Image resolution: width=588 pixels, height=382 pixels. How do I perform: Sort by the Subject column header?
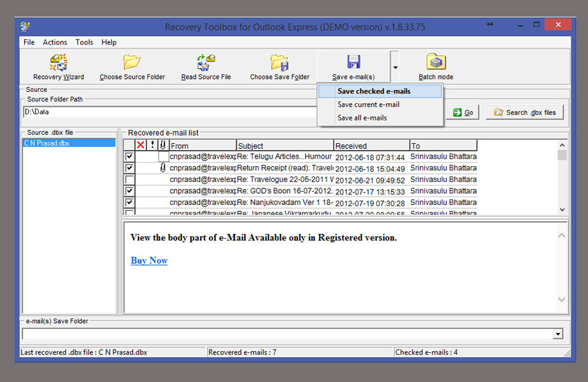pyautogui.click(x=285, y=145)
